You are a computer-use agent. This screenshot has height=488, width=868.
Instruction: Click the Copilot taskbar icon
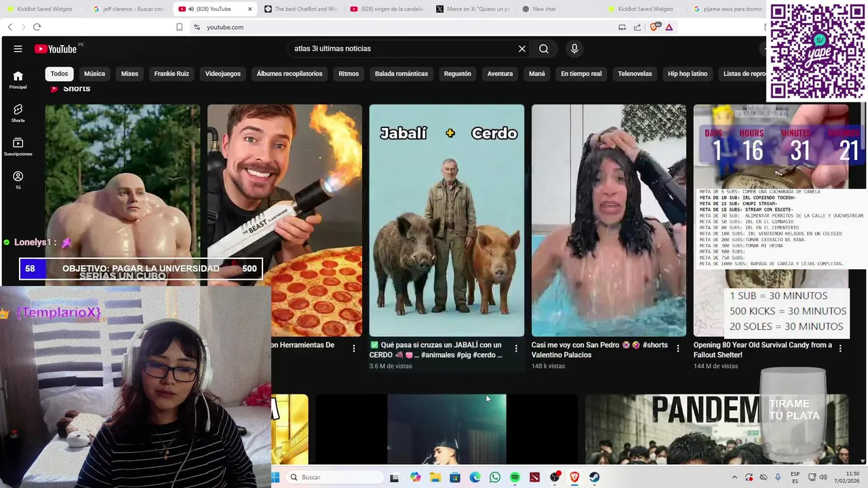point(415,477)
